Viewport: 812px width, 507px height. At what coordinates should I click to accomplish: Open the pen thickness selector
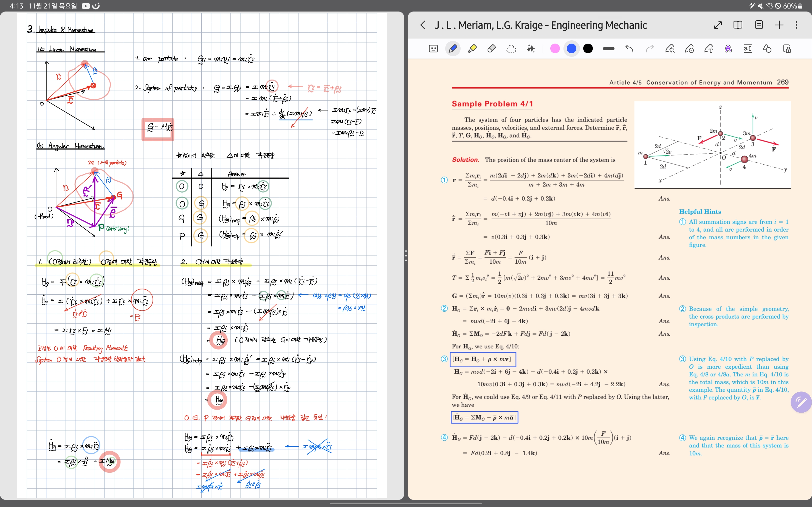(608, 49)
